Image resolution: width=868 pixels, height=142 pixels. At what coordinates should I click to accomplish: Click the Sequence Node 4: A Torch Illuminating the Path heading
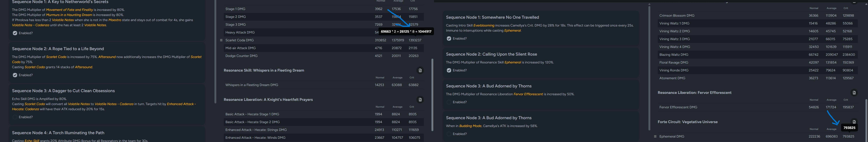click(x=58, y=133)
